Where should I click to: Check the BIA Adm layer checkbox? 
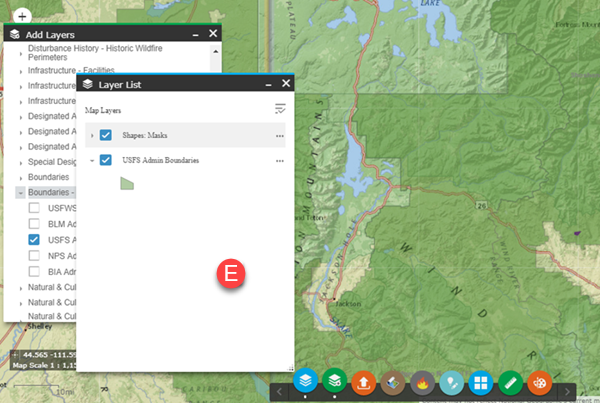(34, 271)
